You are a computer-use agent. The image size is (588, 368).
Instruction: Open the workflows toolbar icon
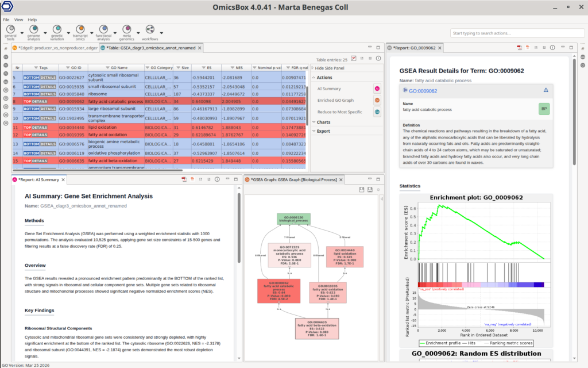150,29
